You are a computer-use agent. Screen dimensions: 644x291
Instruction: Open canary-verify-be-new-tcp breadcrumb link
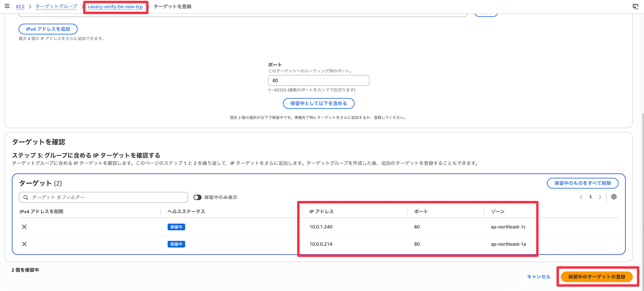point(115,7)
